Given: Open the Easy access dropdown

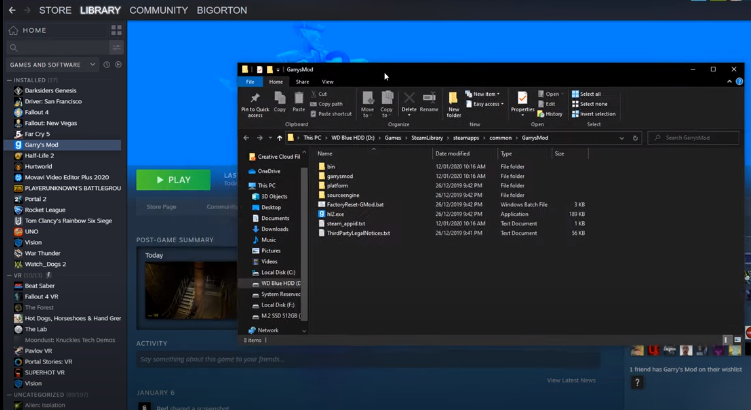Looking at the screenshot, I should (x=485, y=104).
